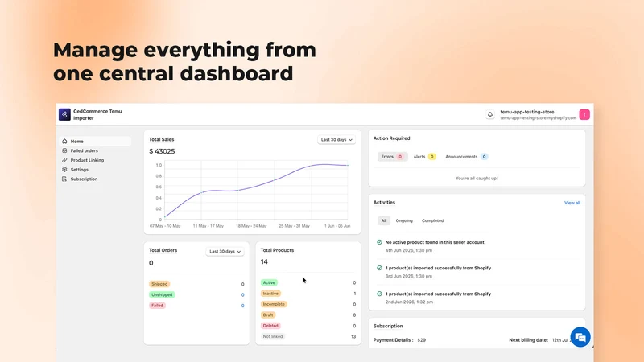Click the pink user avatar icon
This screenshot has height=362, width=644.
[x=584, y=114]
